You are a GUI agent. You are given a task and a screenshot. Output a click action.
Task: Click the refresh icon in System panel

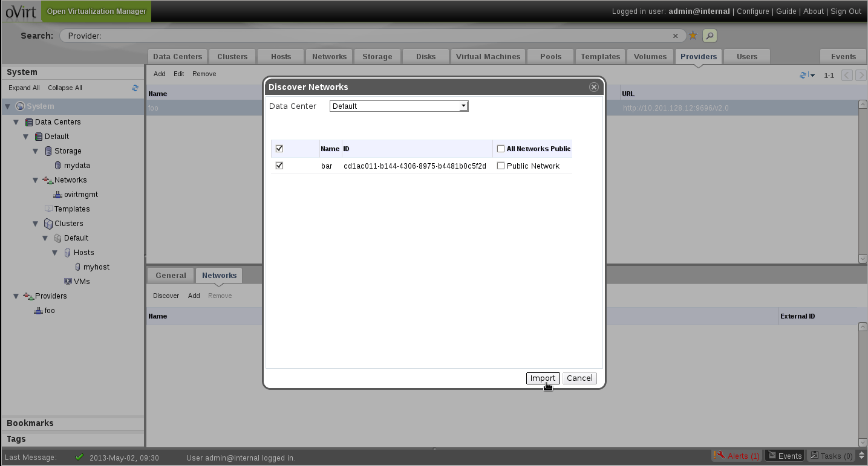[135, 88]
